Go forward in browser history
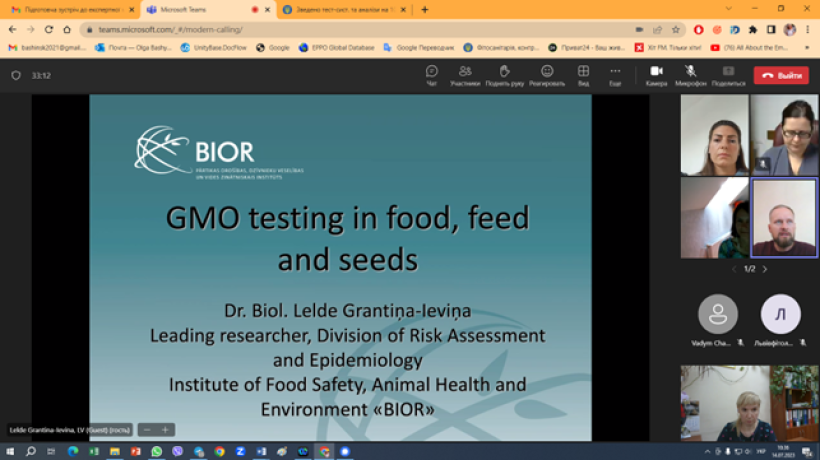 [x=30, y=30]
